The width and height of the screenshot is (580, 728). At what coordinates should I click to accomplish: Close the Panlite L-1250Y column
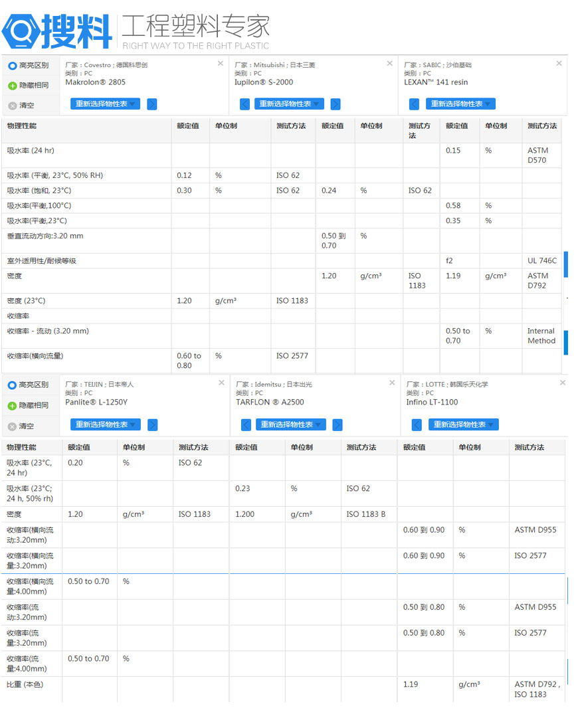(x=221, y=383)
